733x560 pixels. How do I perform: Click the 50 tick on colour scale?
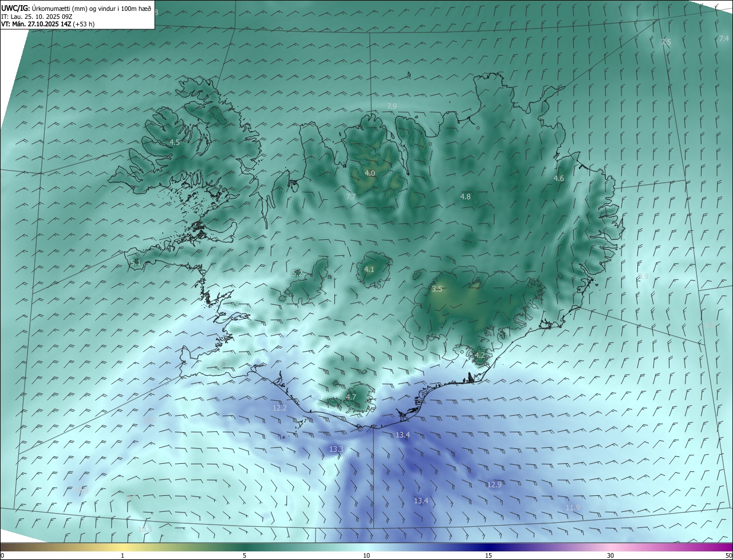point(728,555)
